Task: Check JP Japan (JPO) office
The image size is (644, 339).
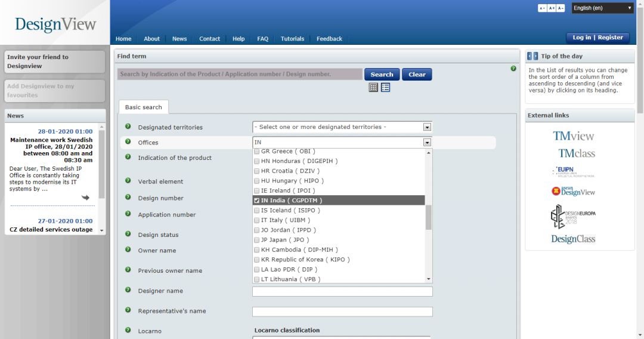Action: [x=256, y=240]
